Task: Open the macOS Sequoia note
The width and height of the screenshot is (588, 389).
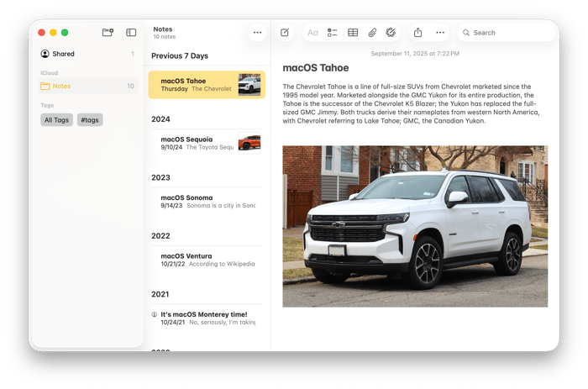Action: coord(207,143)
